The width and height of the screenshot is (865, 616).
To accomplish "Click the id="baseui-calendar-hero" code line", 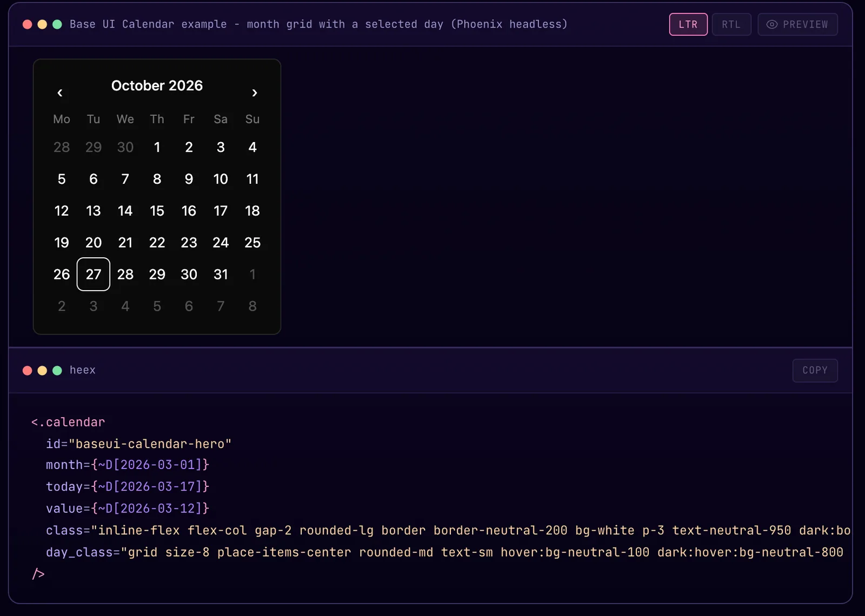I will point(138,444).
